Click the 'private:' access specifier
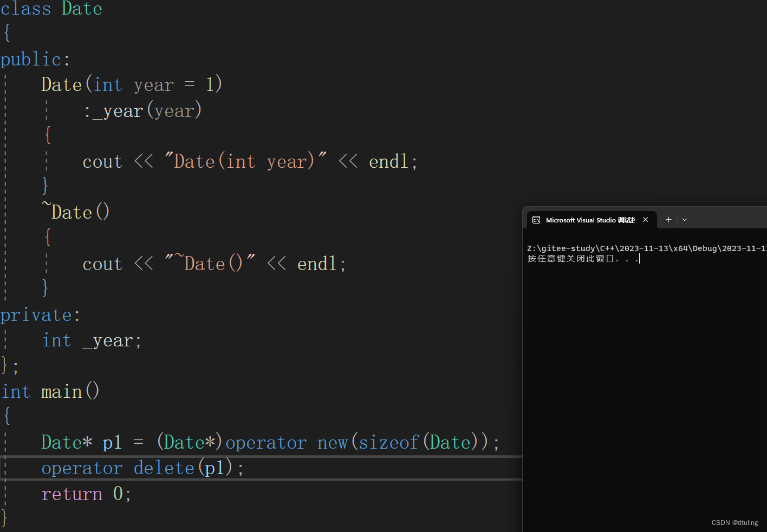The image size is (767, 532). click(40, 314)
